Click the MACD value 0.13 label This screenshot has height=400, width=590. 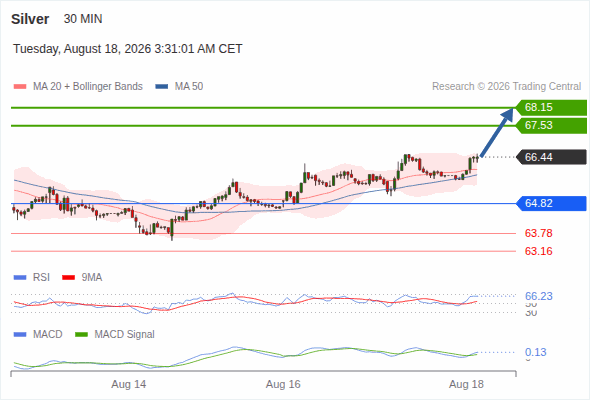point(535,352)
